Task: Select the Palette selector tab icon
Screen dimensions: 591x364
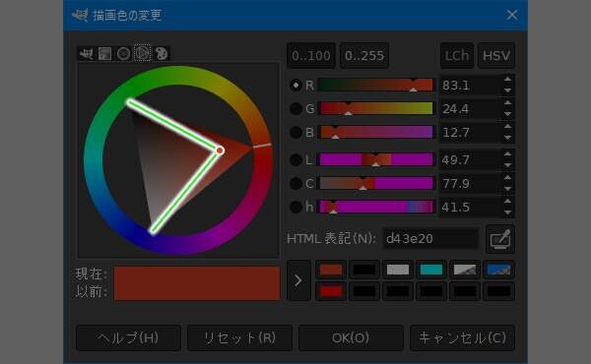Action: 162,53
